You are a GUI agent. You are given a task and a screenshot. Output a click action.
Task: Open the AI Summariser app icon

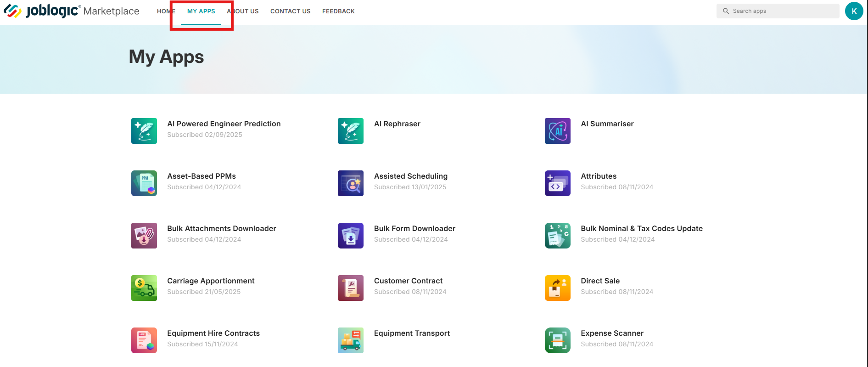[558, 131]
